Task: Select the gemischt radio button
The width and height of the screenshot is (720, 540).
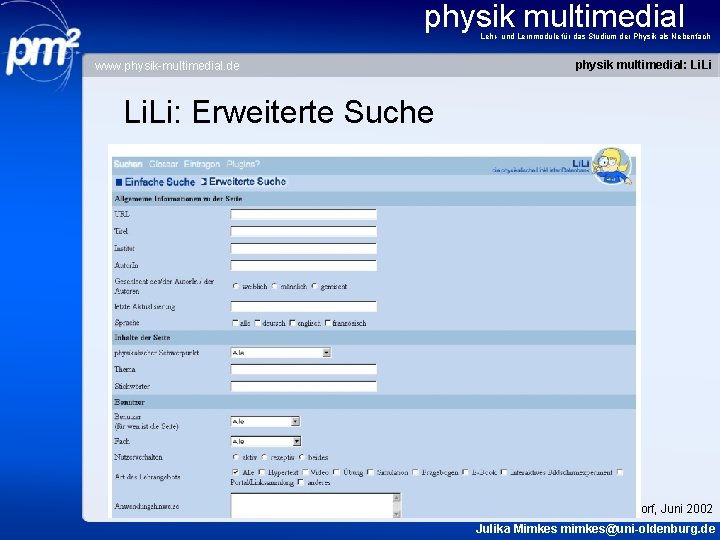Action: pyautogui.click(x=314, y=286)
